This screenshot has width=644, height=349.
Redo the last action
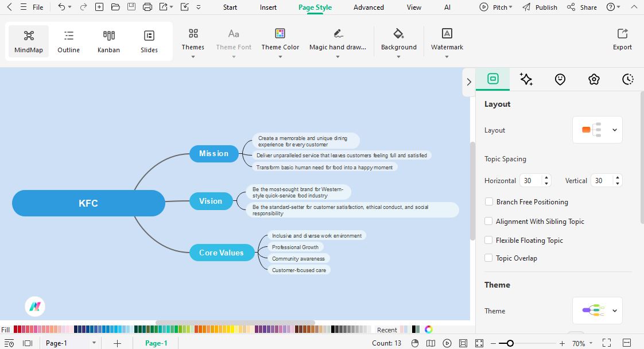(x=83, y=7)
